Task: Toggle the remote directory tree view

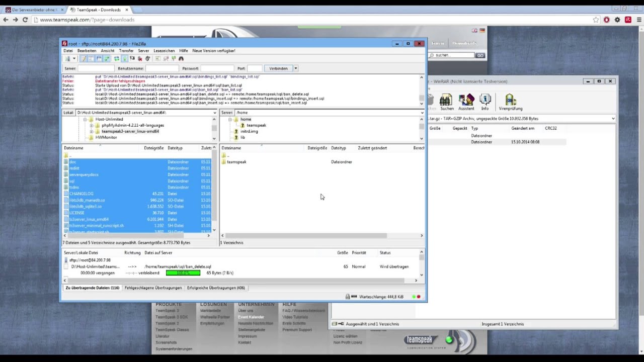Action: tap(99, 58)
